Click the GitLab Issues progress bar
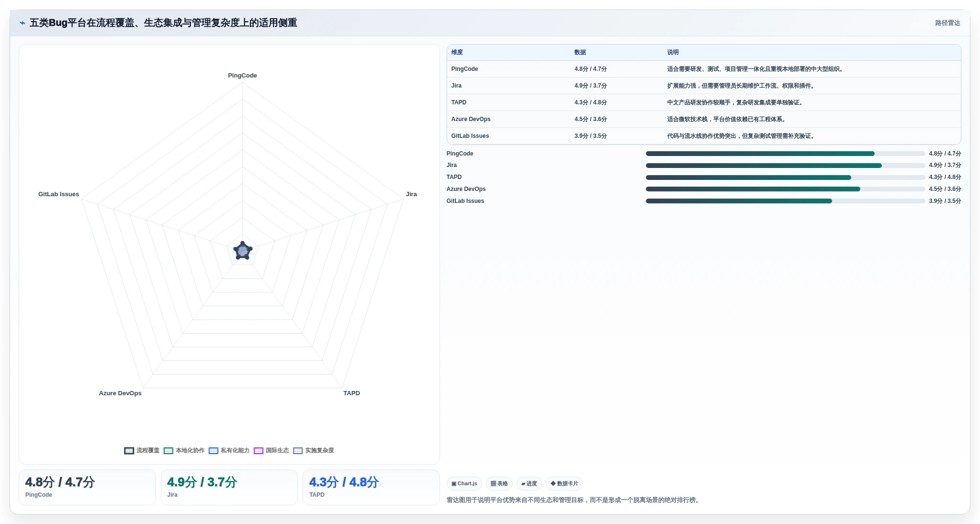The height and width of the screenshot is (524, 980). pos(785,201)
